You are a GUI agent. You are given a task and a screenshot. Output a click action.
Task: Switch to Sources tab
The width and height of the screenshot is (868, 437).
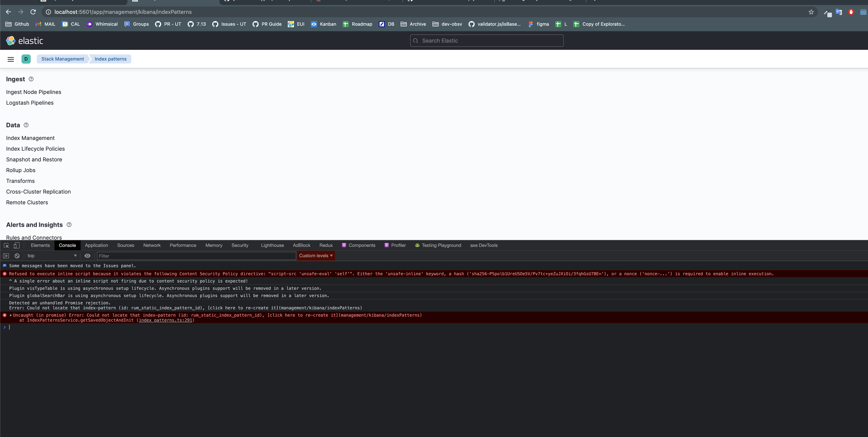tap(126, 246)
